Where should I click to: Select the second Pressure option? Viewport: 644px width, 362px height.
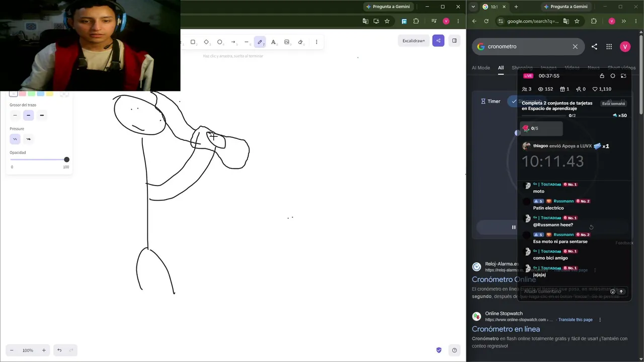[x=28, y=139]
